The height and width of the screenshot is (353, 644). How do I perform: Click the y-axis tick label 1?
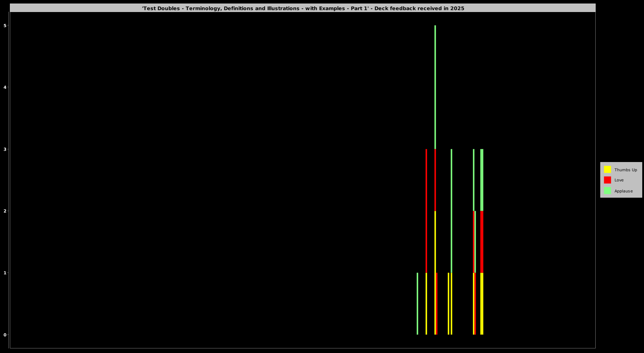click(5, 273)
